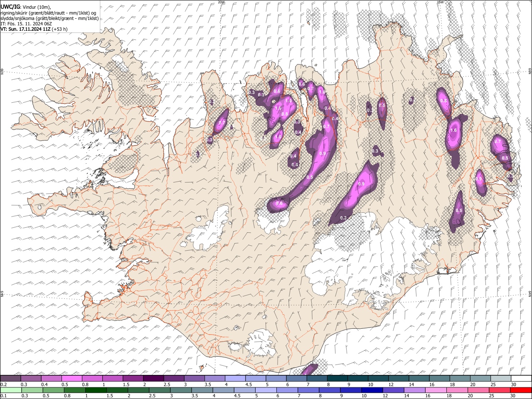
Task: Click the 'UWC/IG: Vindur (10m)' title text
Action: point(26,7)
